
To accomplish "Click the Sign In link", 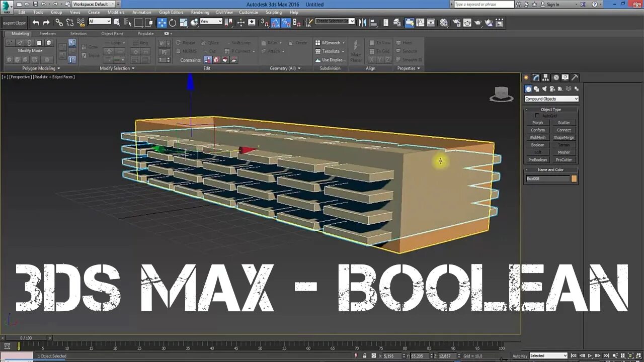I will coord(552,5).
